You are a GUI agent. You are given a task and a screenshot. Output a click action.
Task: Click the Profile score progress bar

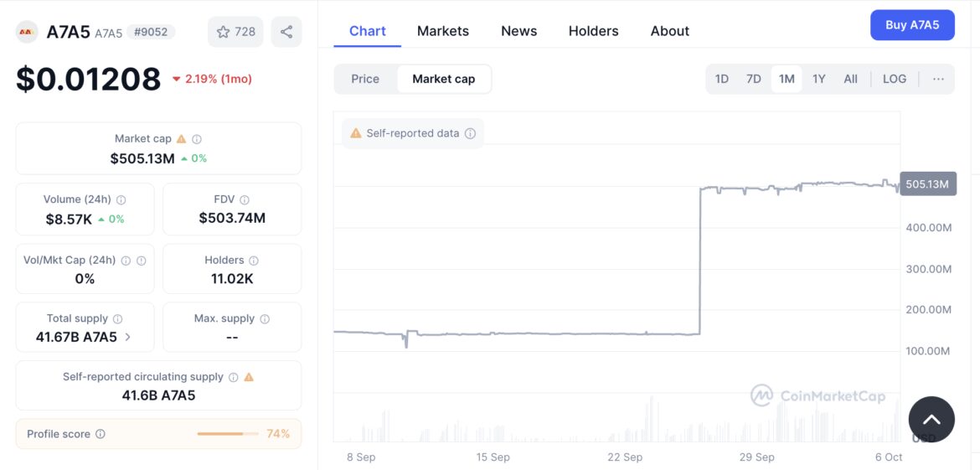(227, 434)
